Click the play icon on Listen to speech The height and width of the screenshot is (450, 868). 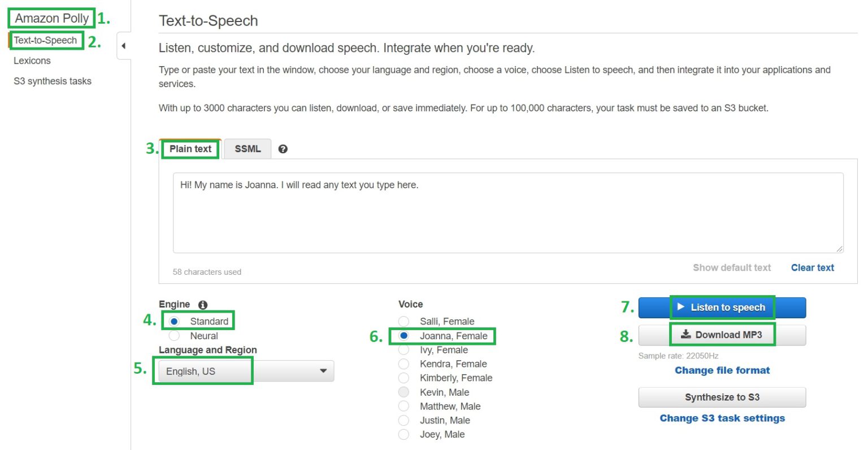point(681,307)
